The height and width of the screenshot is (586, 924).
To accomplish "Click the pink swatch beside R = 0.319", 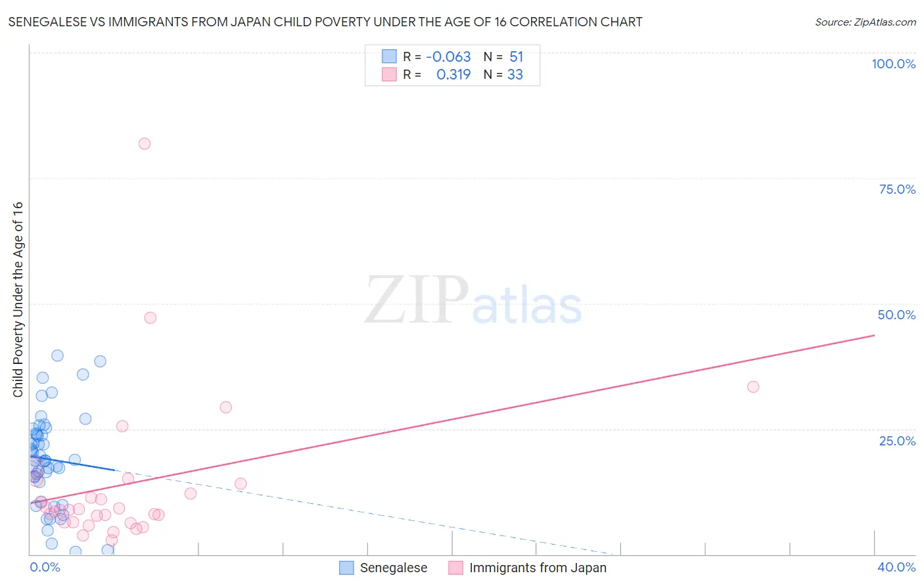I will coord(389,74).
